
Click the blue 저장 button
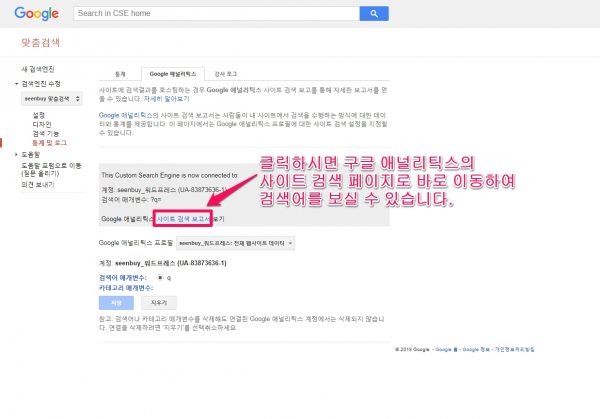(116, 303)
